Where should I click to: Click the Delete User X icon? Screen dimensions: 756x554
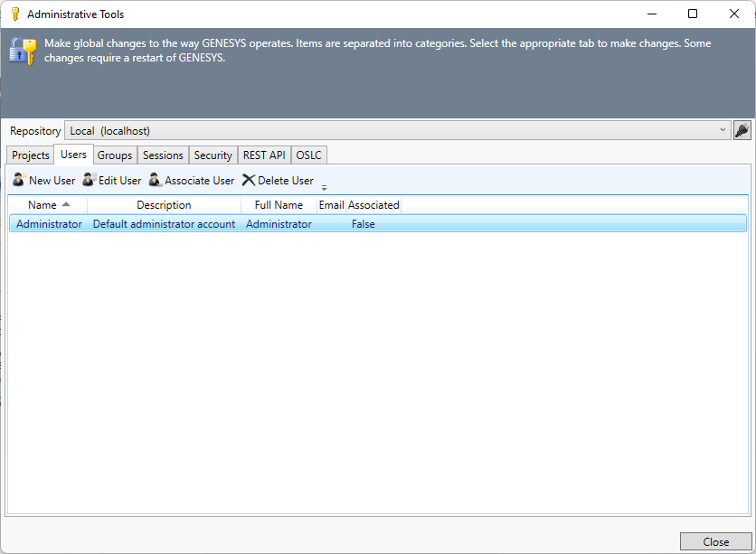(249, 180)
